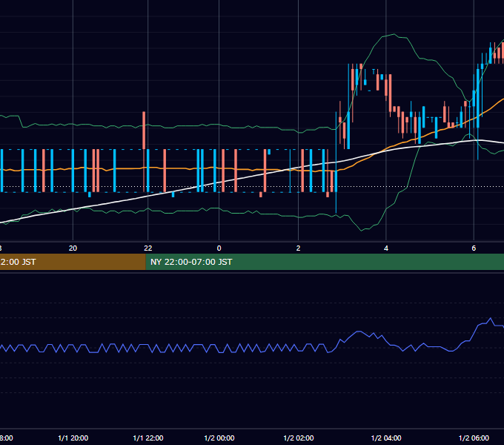The height and width of the screenshot is (445, 504).
Task: Click the hour label 6 on the upper axis
Action: point(474,248)
